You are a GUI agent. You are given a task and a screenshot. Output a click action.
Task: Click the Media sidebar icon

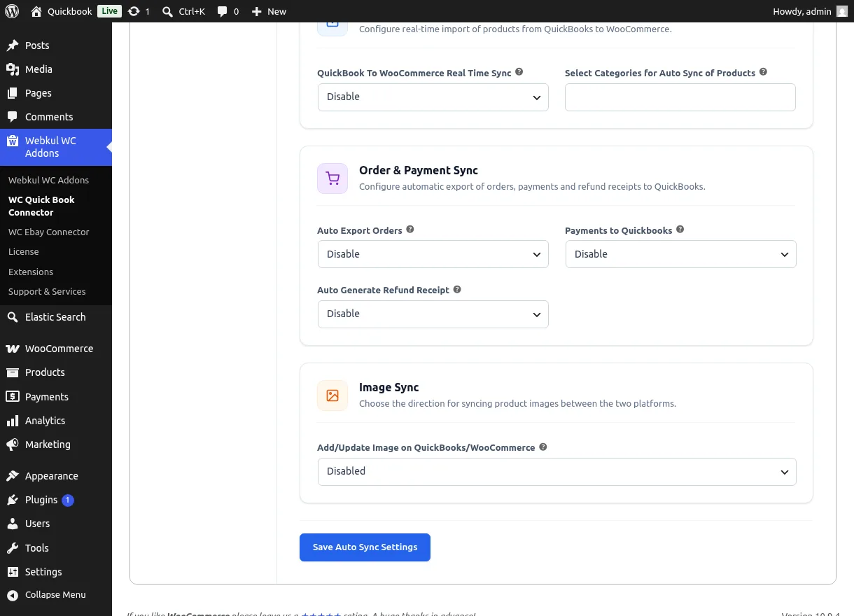[13, 69]
